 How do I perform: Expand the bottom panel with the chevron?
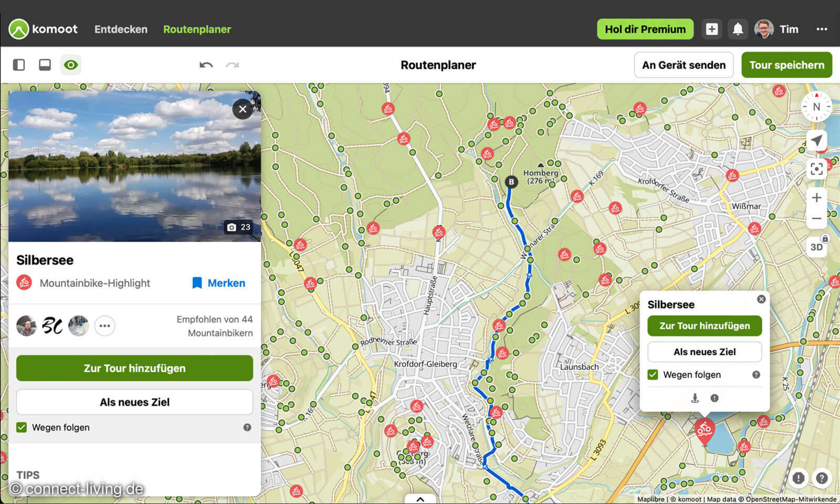pos(420,499)
